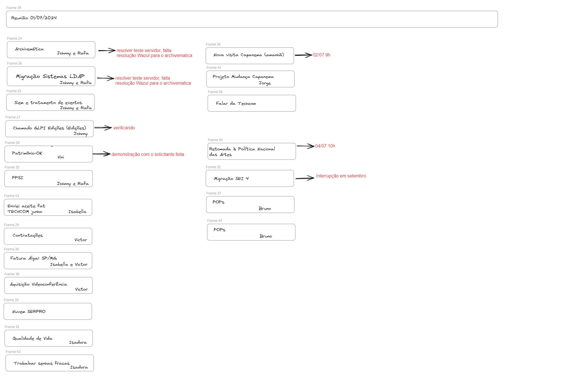
Task: Select 'Siem e tratamento de eventos' text
Action: (48, 103)
